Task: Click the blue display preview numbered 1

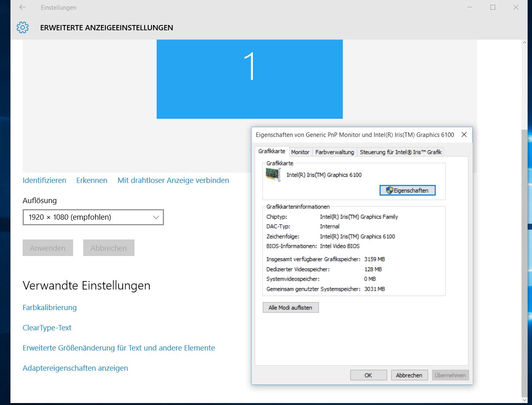Action: click(249, 79)
